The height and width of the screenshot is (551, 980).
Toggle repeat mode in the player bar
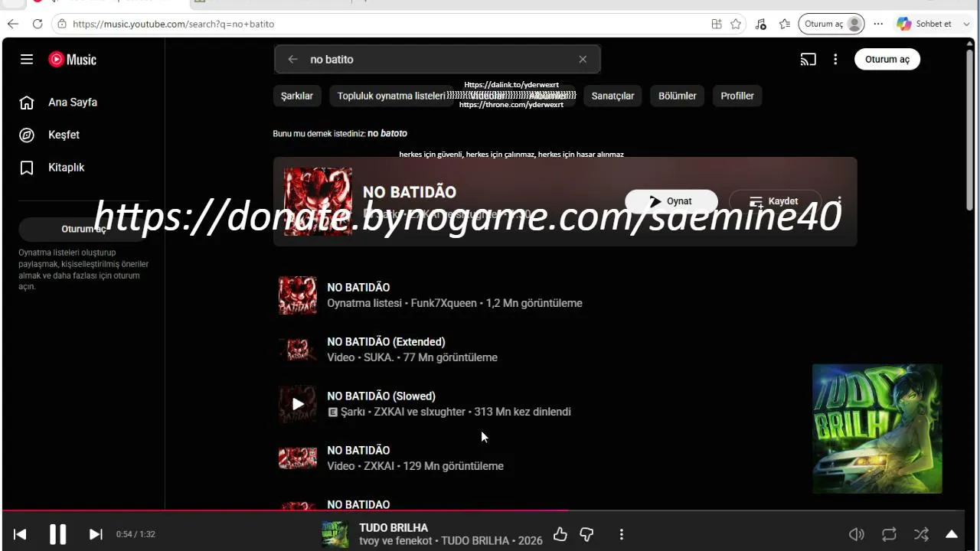coord(889,534)
